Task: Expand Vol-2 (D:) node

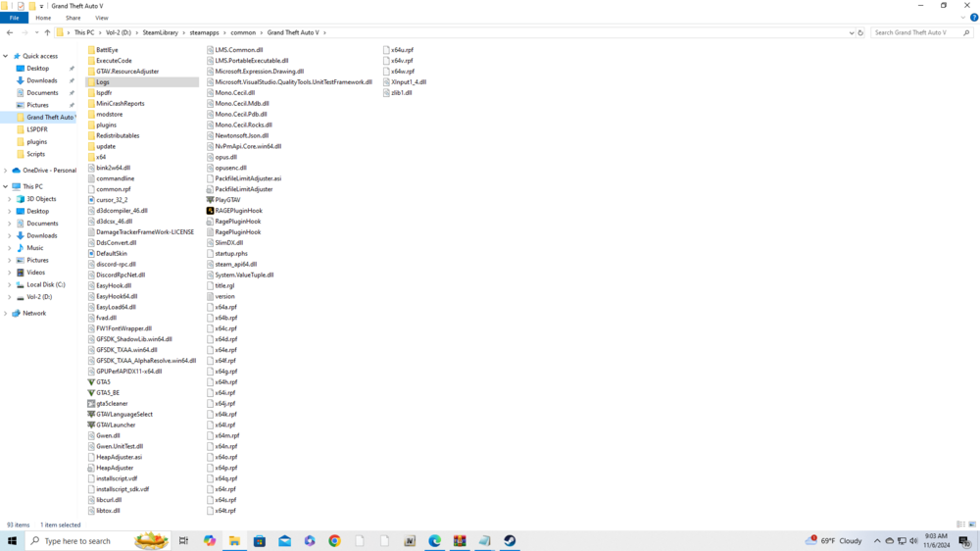Action: 10,297
